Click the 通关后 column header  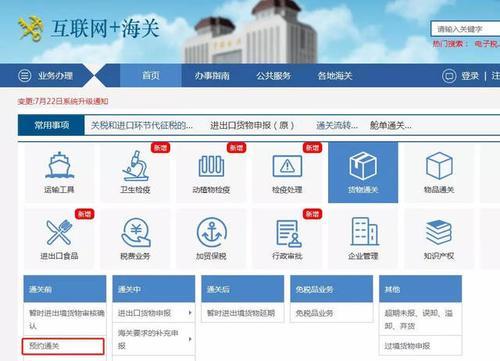[243, 289]
